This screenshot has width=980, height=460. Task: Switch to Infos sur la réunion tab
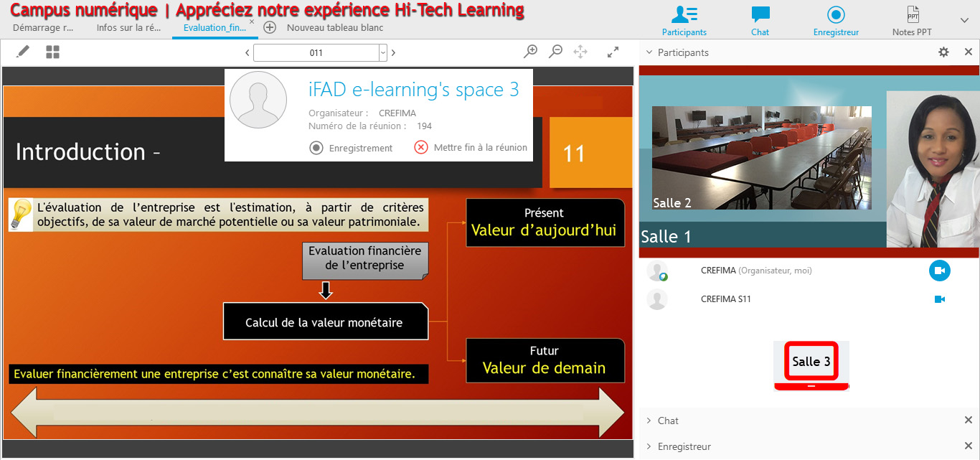pos(128,28)
